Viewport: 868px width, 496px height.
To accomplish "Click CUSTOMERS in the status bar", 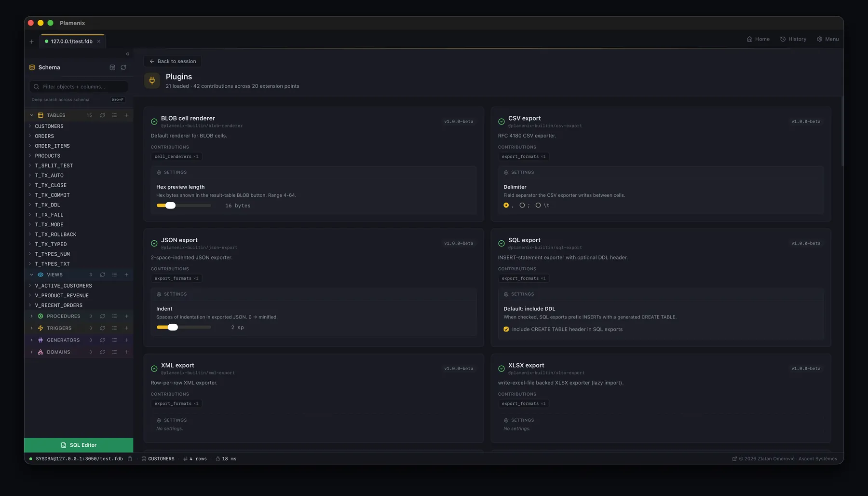I will [x=158, y=459].
